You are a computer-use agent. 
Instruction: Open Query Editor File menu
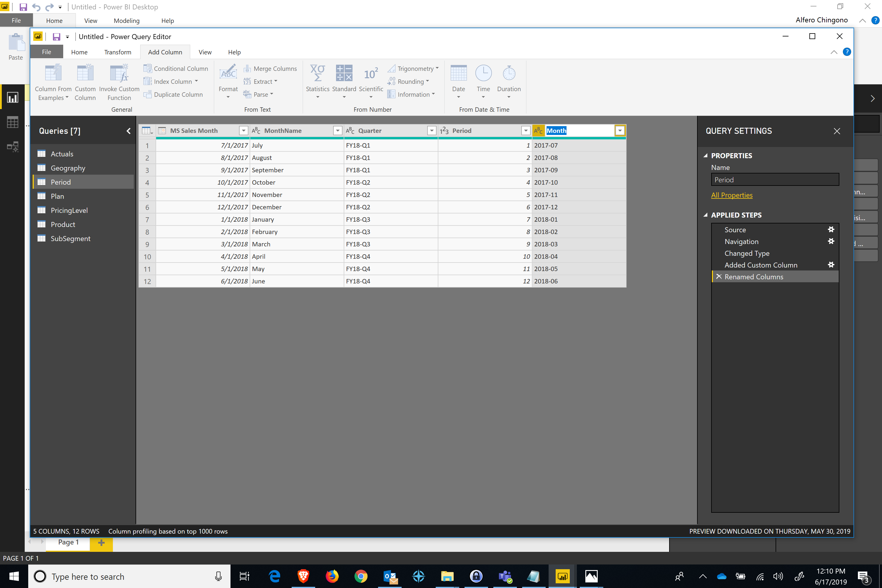click(46, 52)
